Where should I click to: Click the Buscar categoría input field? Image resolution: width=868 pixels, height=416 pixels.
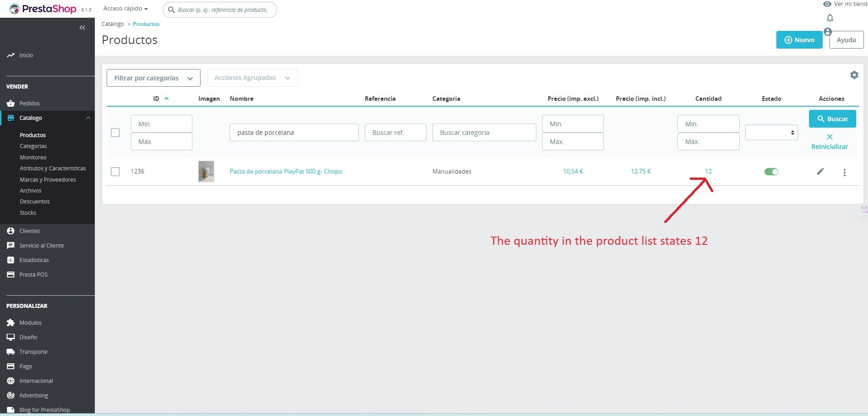point(484,133)
